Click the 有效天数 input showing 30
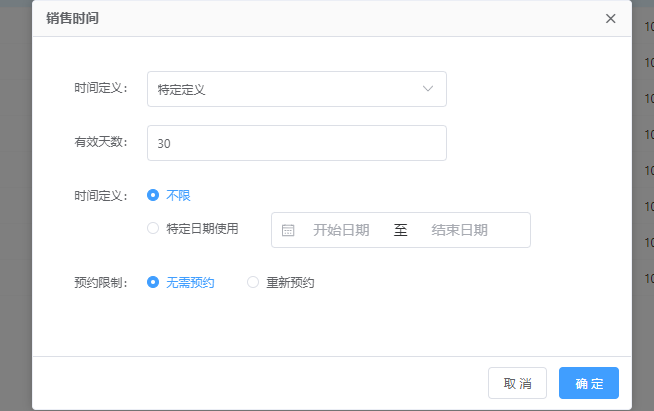Viewport: 654px width, 411px height. (x=296, y=143)
